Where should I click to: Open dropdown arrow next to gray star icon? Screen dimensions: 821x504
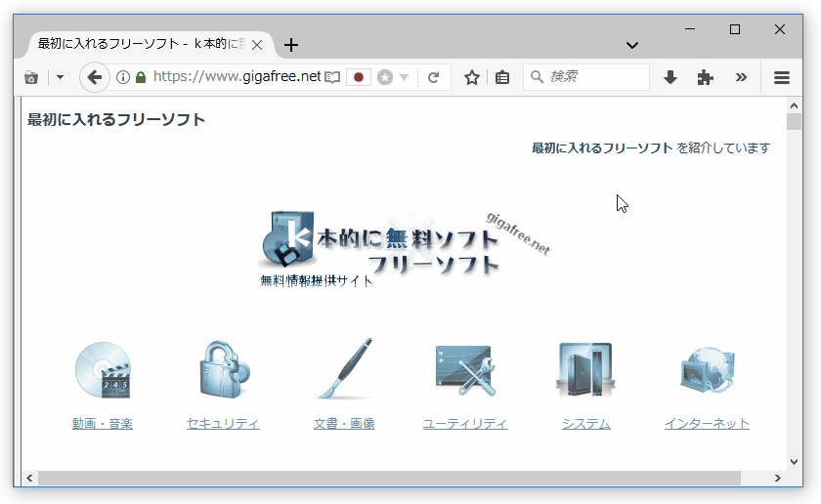coord(404,77)
